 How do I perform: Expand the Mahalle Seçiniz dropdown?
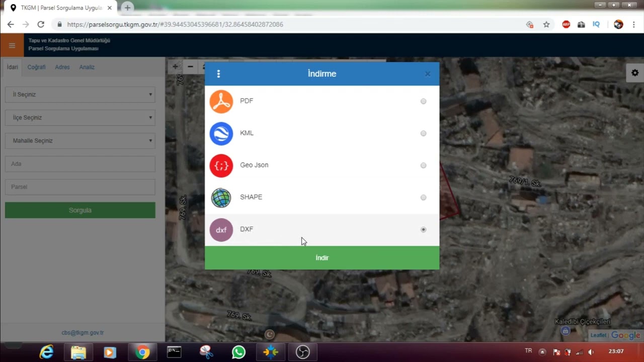80,141
